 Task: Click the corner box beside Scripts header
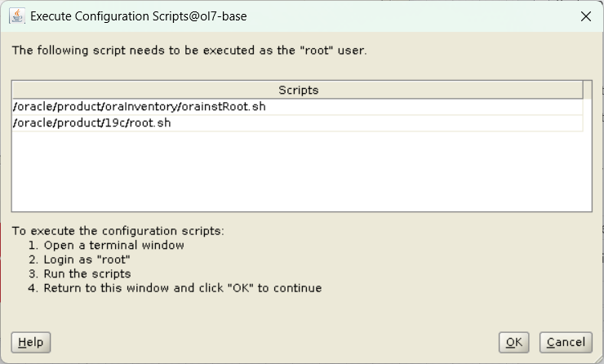coord(588,90)
